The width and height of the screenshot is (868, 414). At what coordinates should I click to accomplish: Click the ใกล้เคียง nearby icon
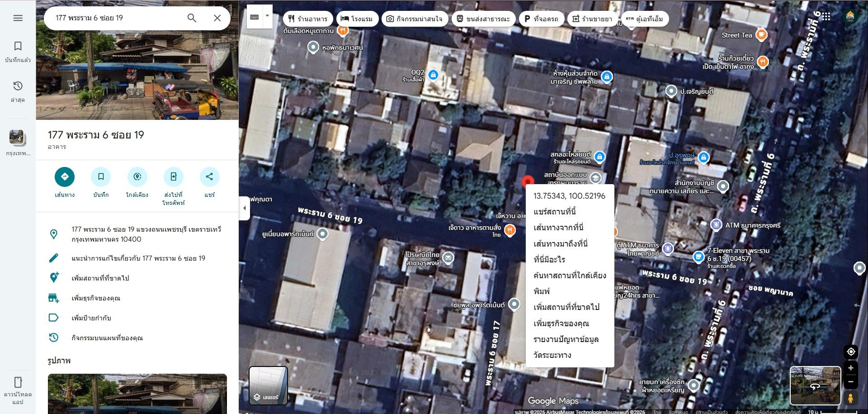pos(137,176)
